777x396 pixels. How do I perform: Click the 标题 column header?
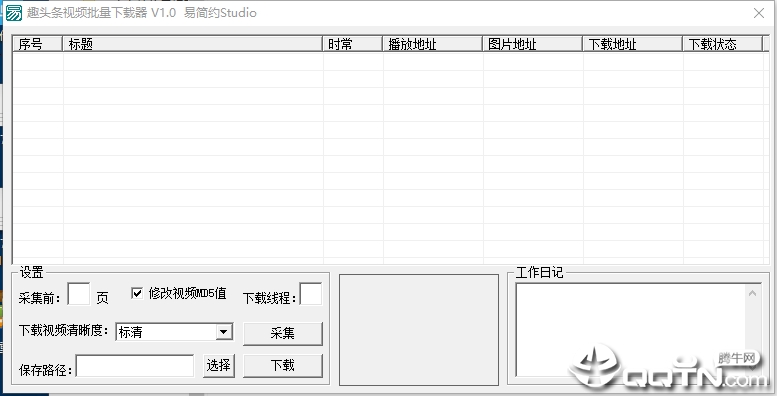click(x=192, y=44)
